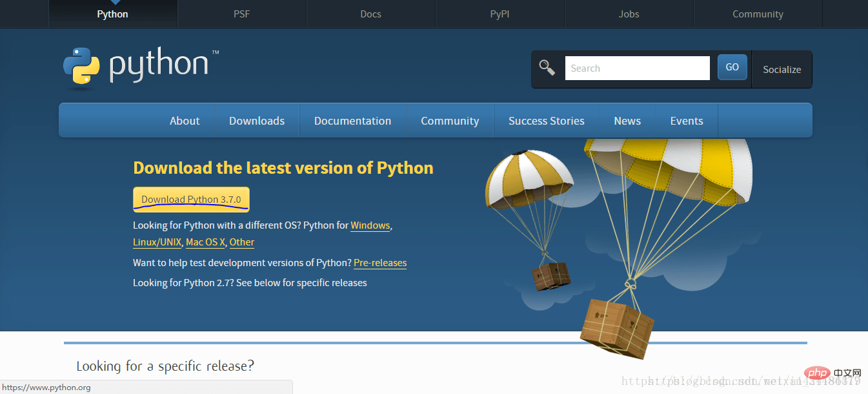
Task: Follow the Linux/UNIX download link
Action: (157, 242)
